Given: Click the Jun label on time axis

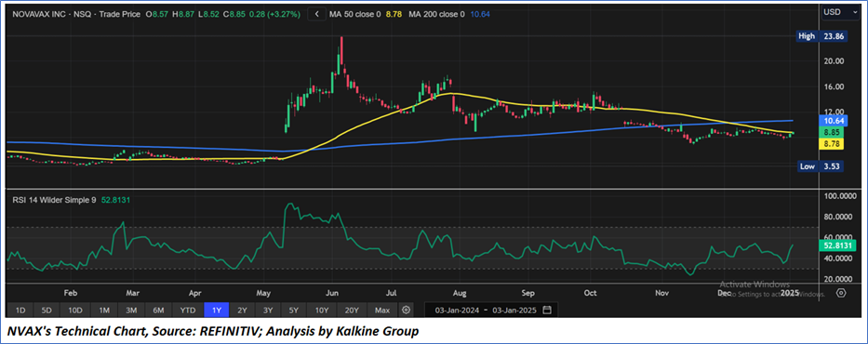Looking at the screenshot, I should (333, 293).
